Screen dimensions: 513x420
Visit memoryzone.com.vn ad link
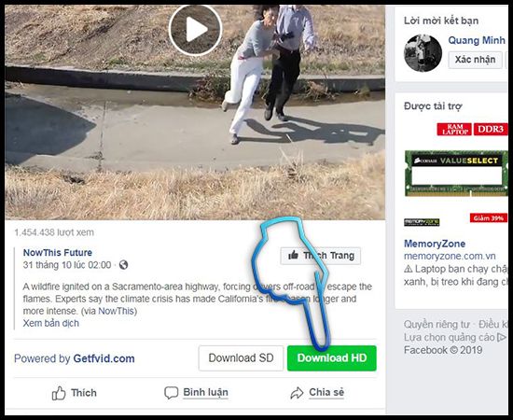(x=450, y=256)
